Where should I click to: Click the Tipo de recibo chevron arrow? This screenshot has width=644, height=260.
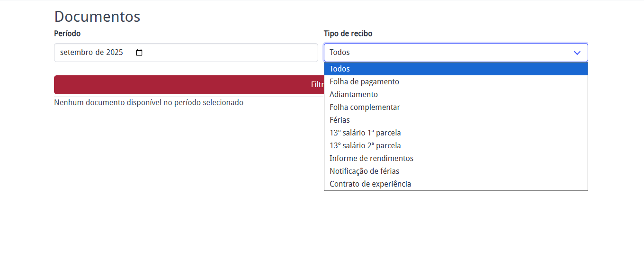(577, 53)
